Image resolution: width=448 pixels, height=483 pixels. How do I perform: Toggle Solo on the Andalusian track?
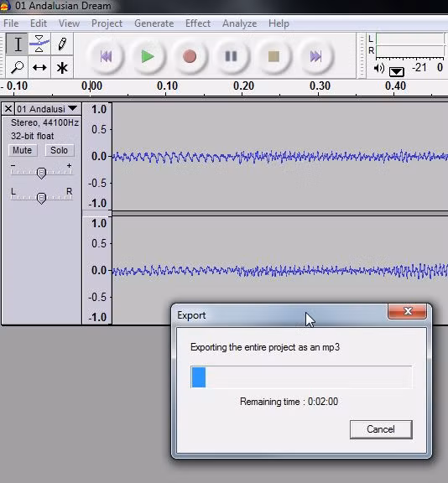point(60,150)
